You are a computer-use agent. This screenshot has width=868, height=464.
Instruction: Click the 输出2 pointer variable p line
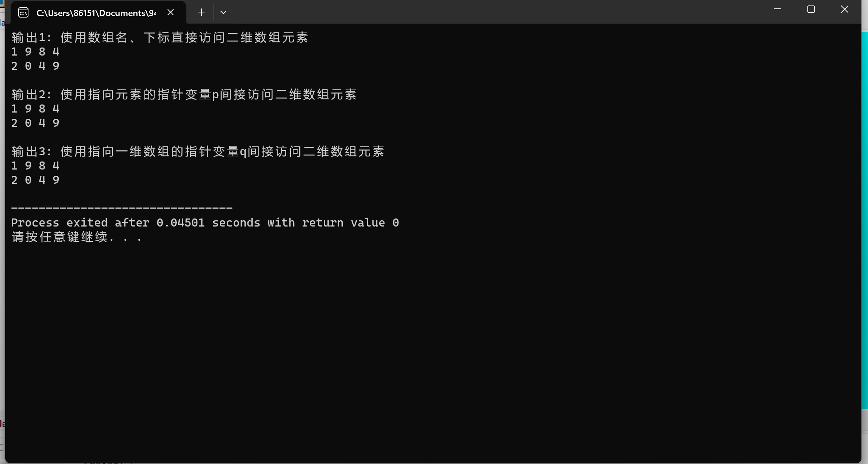[x=184, y=94]
